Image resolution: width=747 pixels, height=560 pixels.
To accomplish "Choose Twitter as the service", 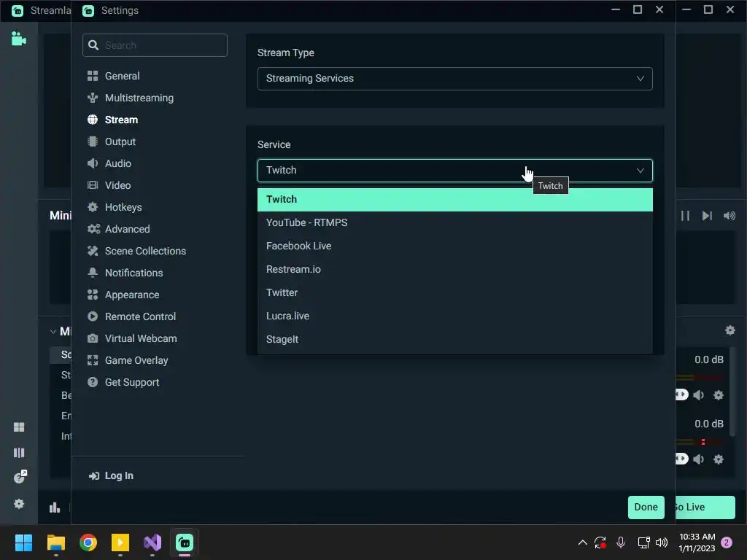I will click(455, 293).
